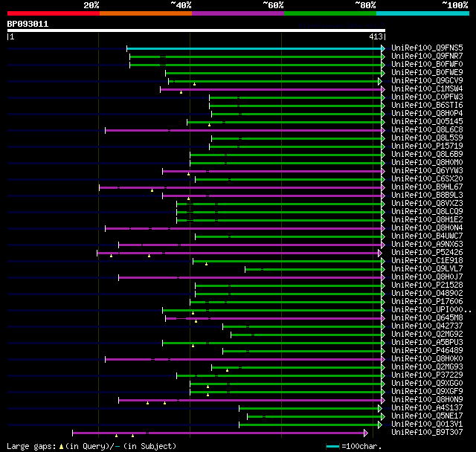476x452 pixels.
Task: Click the UniRef100_Q8VXZ3 label
Action: (427, 204)
